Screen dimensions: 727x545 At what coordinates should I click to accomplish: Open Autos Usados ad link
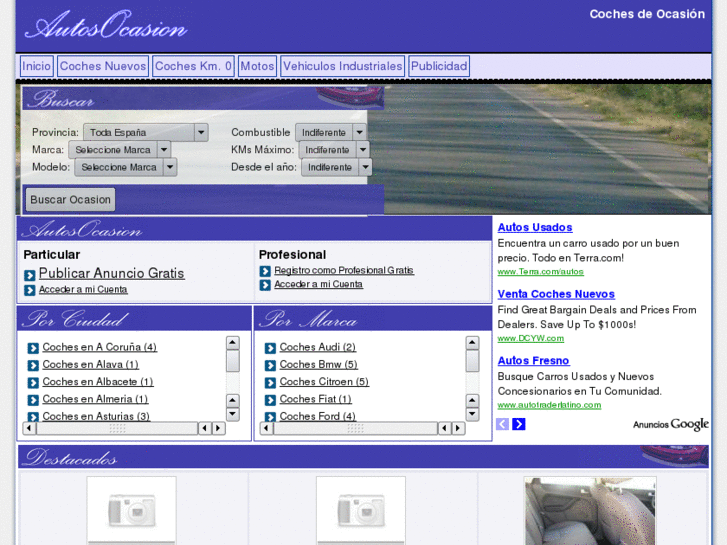[x=535, y=227]
